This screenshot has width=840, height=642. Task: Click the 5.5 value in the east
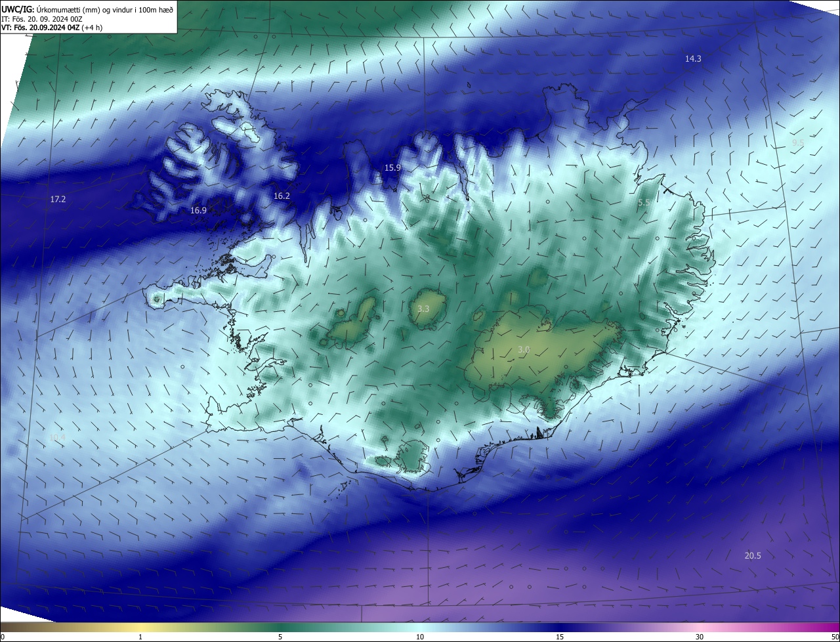click(x=644, y=203)
